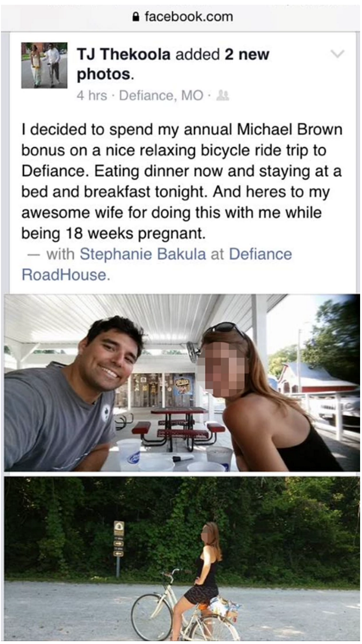Open the selfie photo at the restaurant
This screenshot has height=644, width=362.
[181, 382]
